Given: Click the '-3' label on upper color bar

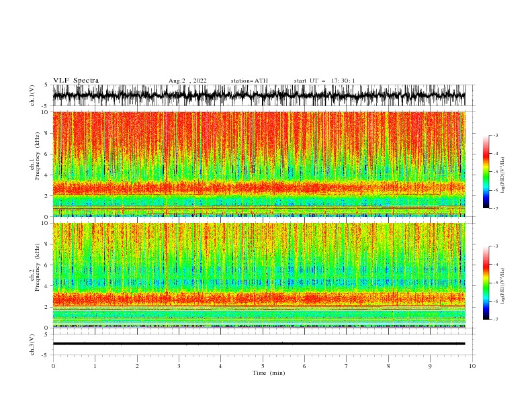Looking at the screenshot, I should (495, 135).
